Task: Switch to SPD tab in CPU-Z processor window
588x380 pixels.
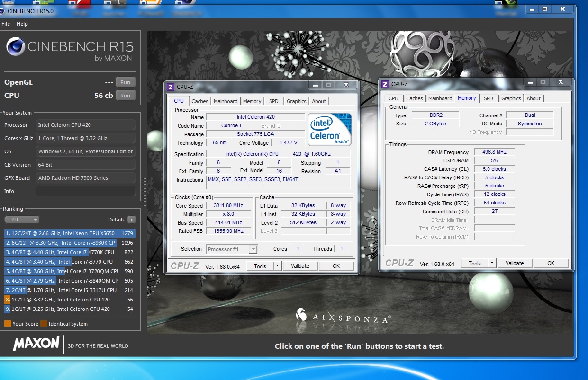Action: pyautogui.click(x=274, y=101)
